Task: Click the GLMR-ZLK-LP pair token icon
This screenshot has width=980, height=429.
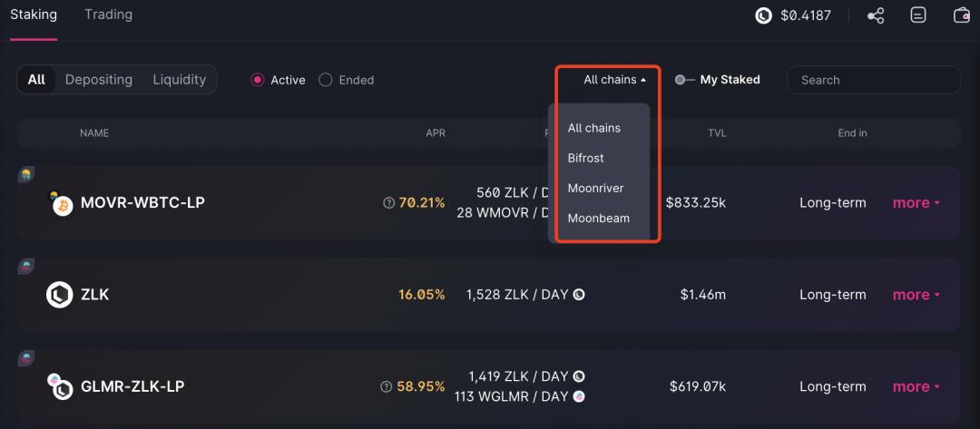Action: pos(61,387)
